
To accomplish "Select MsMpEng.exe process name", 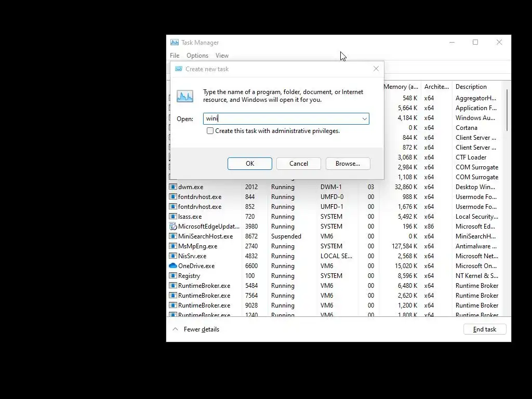I will click(x=197, y=246).
